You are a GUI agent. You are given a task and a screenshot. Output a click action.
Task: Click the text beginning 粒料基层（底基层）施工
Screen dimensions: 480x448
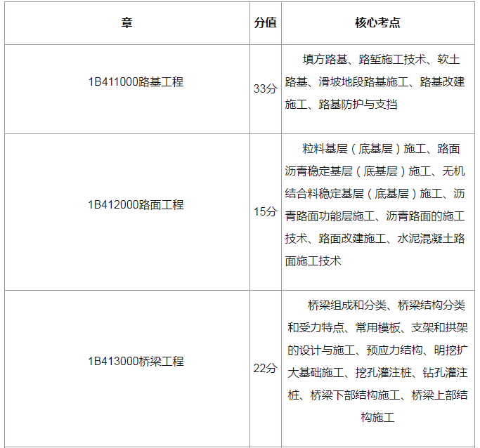point(375,205)
